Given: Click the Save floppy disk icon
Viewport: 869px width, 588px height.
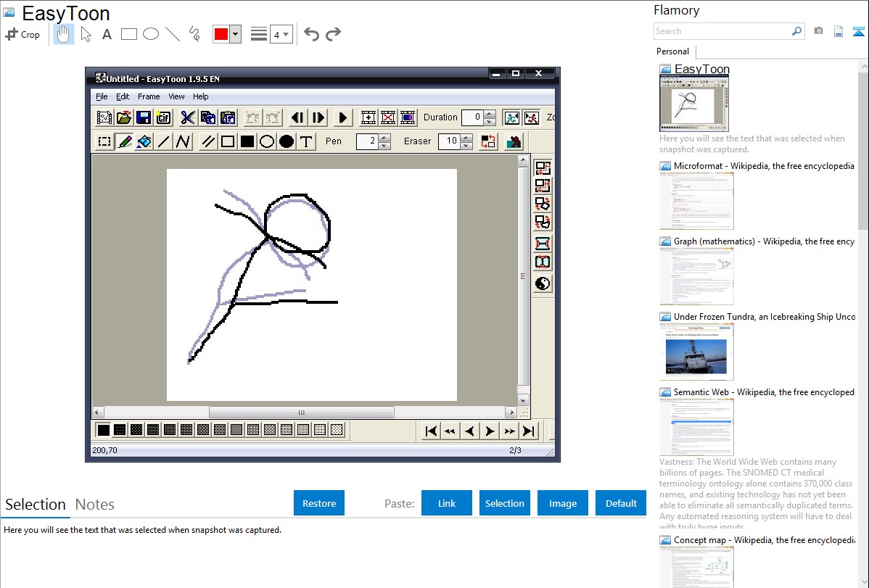Looking at the screenshot, I should coord(144,117).
